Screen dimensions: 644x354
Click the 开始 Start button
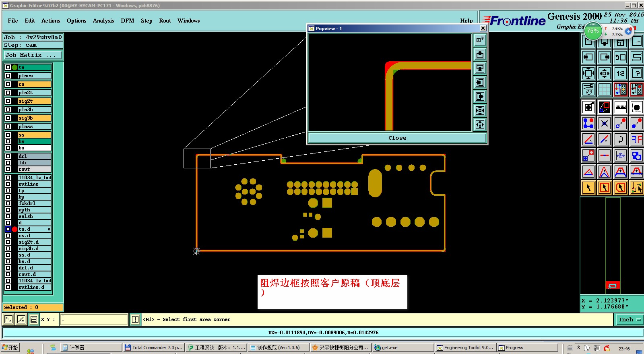pyautogui.click(x=10, y=348)
